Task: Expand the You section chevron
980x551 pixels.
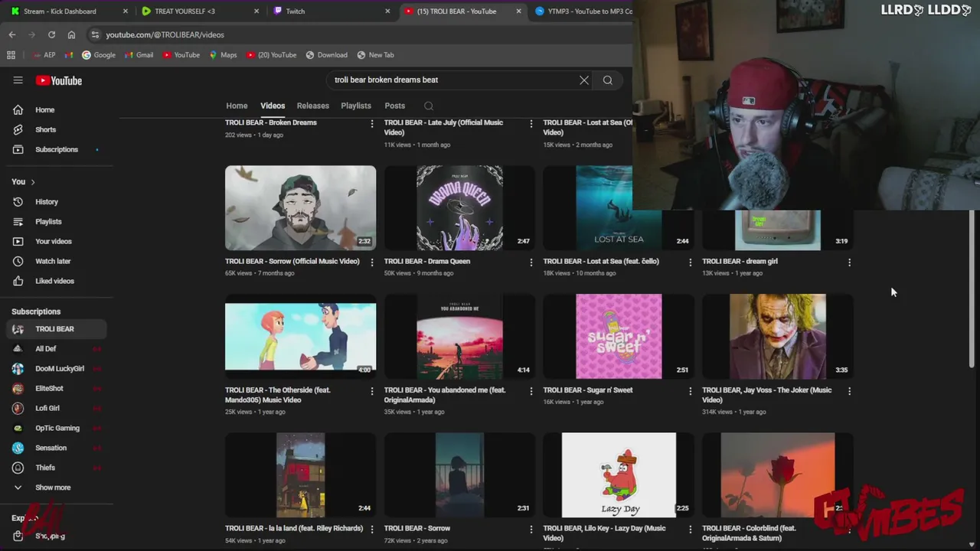Action: [x=33, y=181]
